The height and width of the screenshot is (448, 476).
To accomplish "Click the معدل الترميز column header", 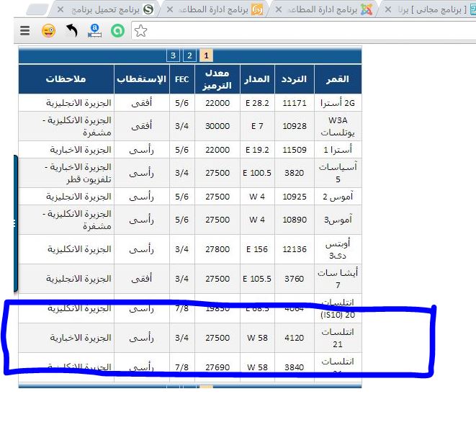I will 217,79.
